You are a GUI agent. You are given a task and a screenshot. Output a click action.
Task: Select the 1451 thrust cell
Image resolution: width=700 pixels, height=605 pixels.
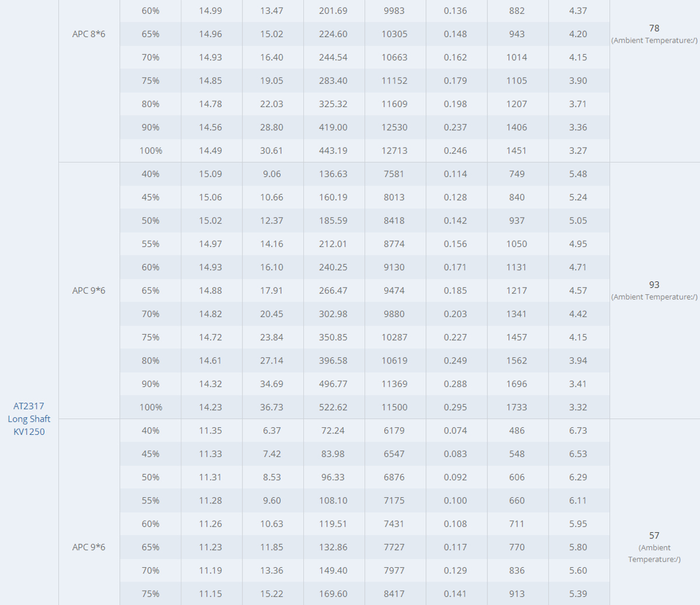[x=517, y=151]
